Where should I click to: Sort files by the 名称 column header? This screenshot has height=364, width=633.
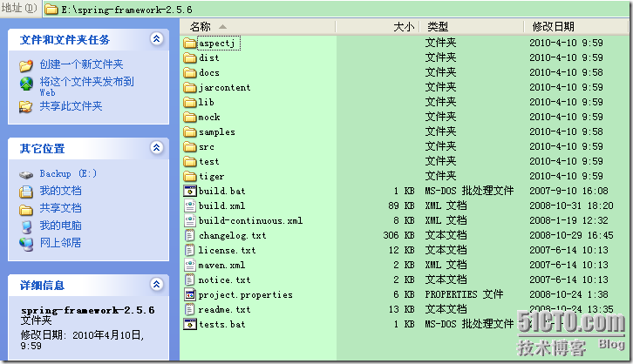coord(257,27)
